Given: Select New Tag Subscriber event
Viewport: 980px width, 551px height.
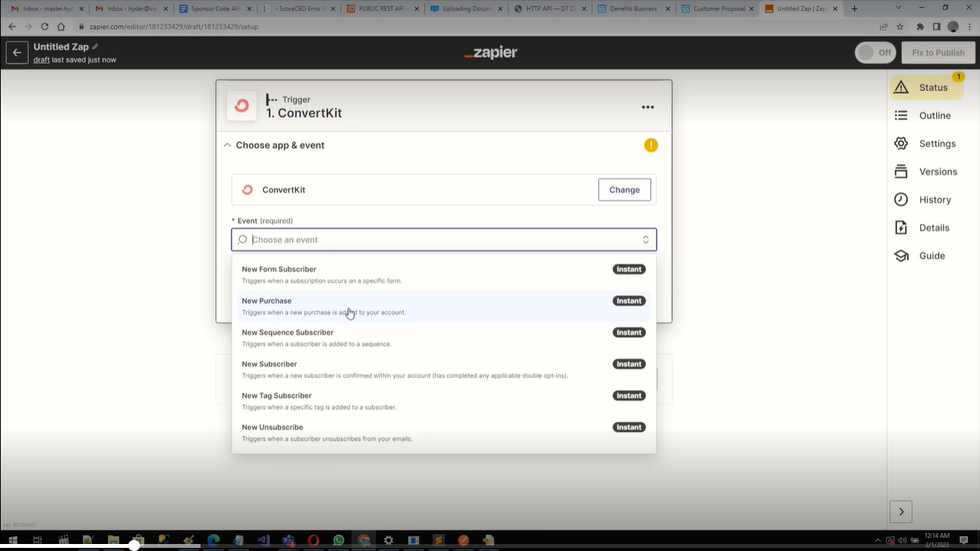Looking at the screenshot, I should pyautogui.click(x=444, y=401).
